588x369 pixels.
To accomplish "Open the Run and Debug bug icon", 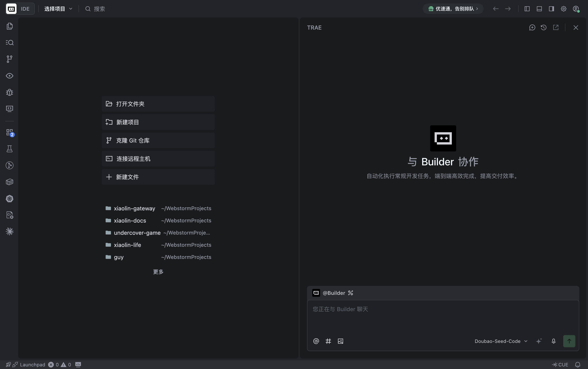I will coord(10,92).
